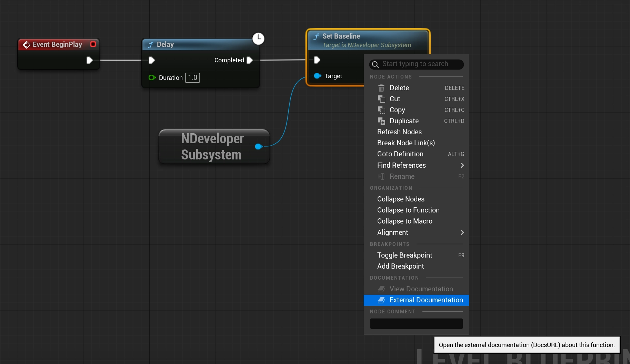
Task: Click the clock icon on the Delay node
Action: (x=258, y=39)
